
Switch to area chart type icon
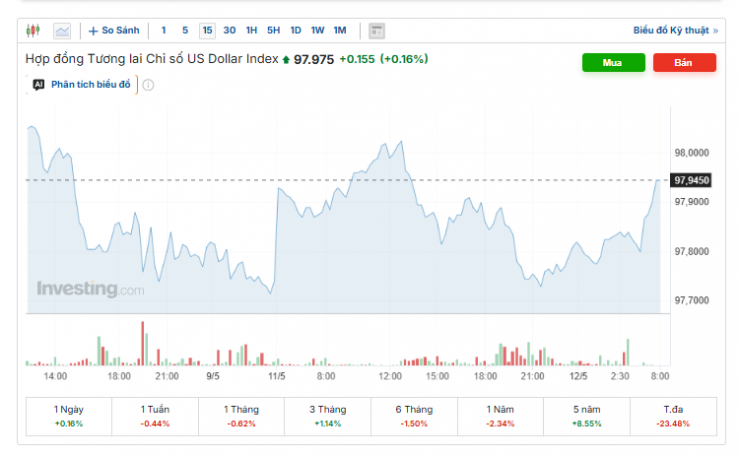(62, 31)
